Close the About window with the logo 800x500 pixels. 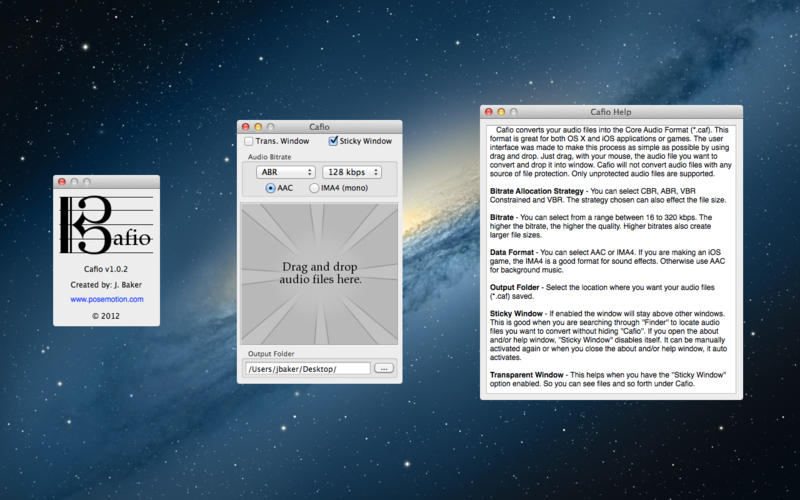coord(62,182)
